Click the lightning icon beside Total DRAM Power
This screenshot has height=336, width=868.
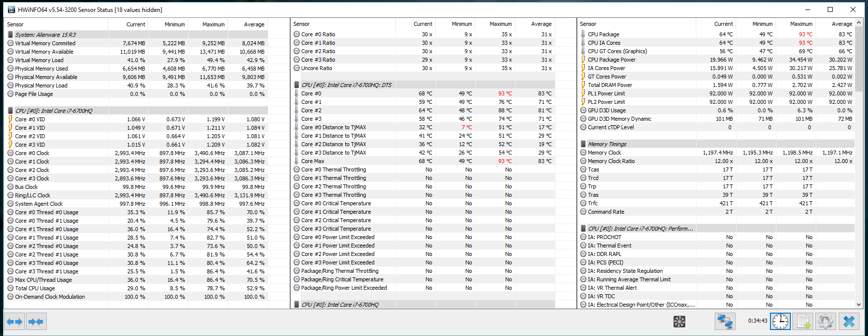click(583, 85)
